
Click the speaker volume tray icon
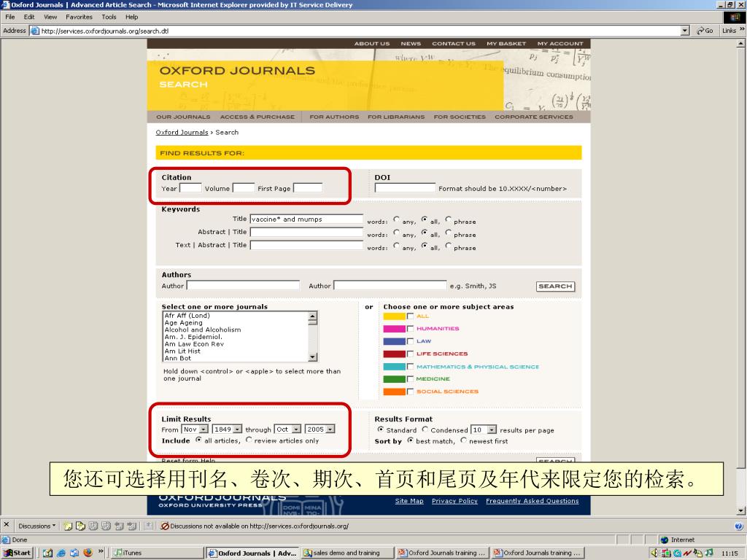tap(654, 553)
